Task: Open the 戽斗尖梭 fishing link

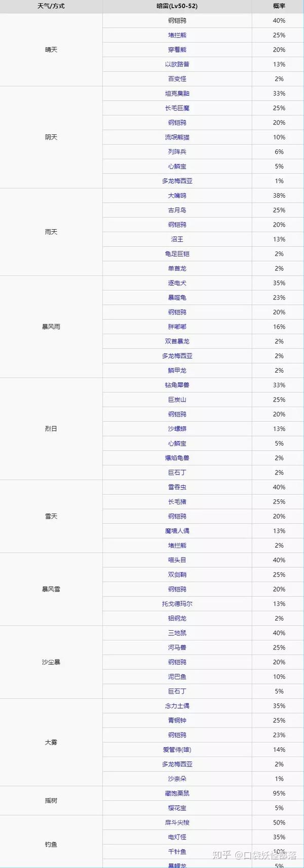Action: (x=177, y=822)
